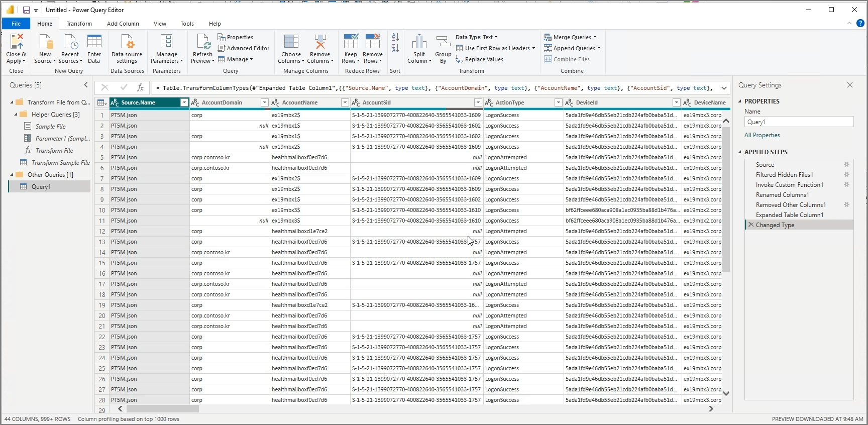Click the Choose Columns icon

[x=291, y=42]
